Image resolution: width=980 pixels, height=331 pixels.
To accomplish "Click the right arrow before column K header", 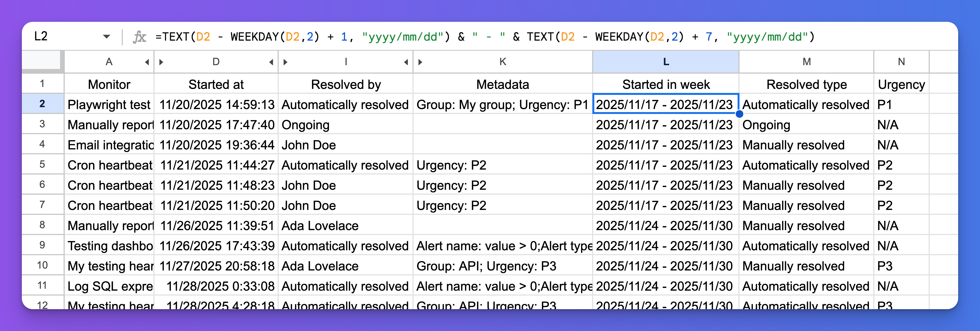I will [x=420, y=62].
